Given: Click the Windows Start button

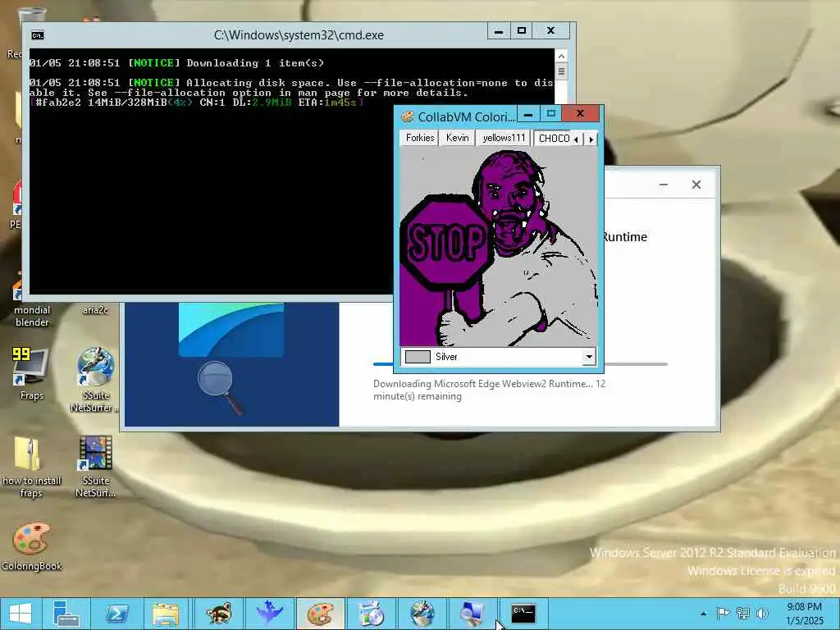Looking at the screenshot, I should coord(21,614).
